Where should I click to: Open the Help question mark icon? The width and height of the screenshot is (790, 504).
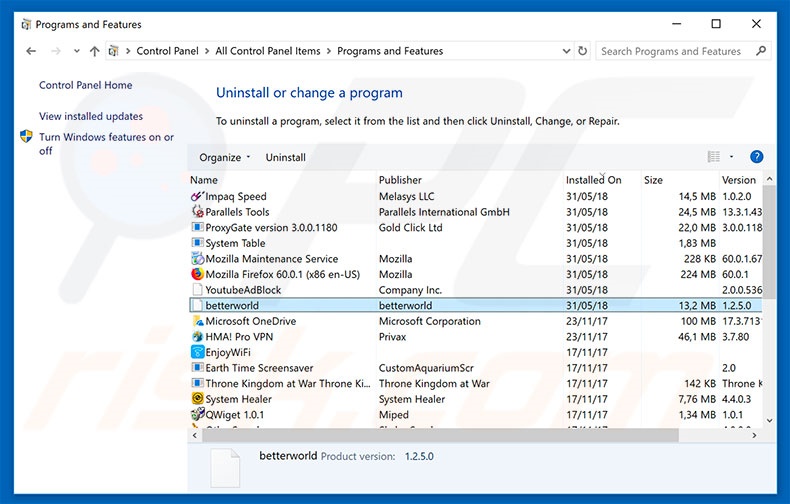tap(756, 157)
